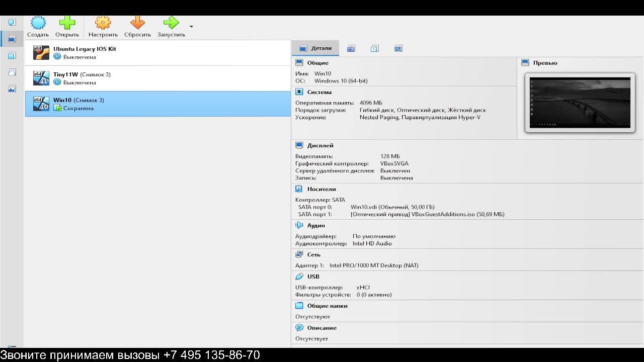Viewport: 644px width, 362px height.
Task: Click the Tiny11W Windows 11 OS icon
Action: click(41, 78)
